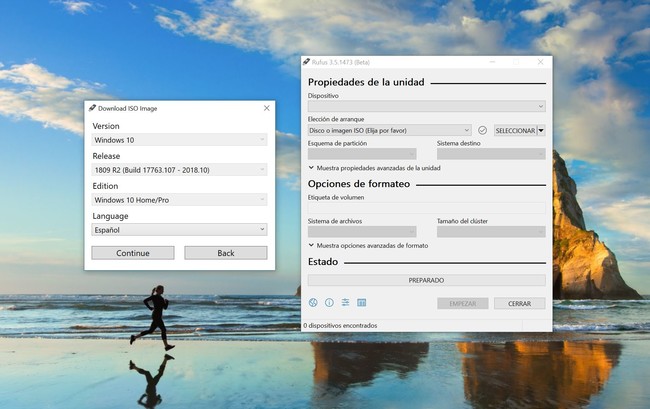Open the Sistema destino dropdown

click(x=491, y=154)
